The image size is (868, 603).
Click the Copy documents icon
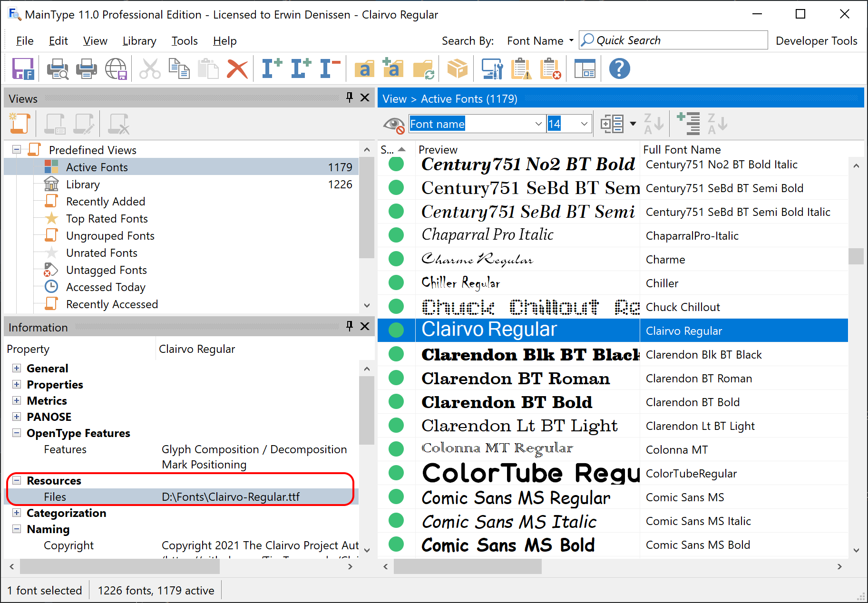pos(179,69)
